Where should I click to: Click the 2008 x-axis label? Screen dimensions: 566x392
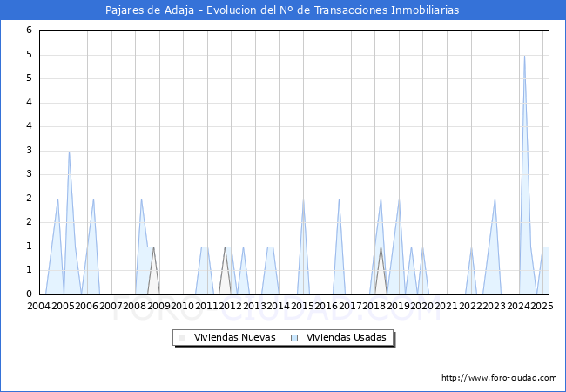coord(135,306)
